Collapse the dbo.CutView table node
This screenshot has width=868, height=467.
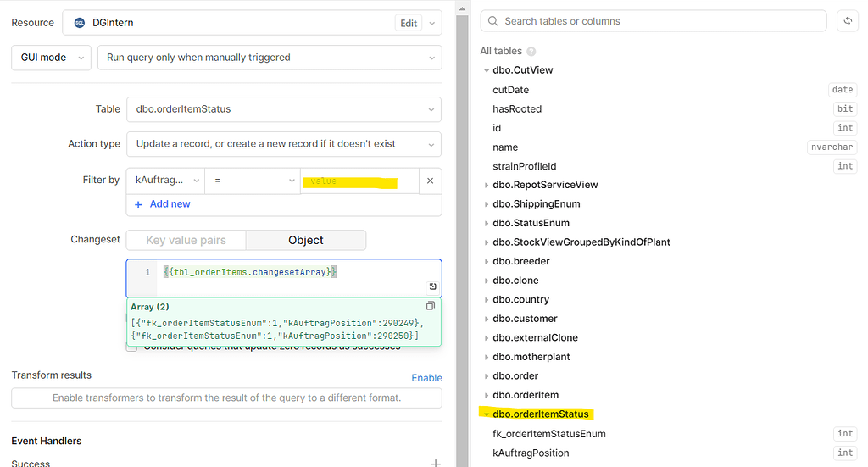[487, 70]
